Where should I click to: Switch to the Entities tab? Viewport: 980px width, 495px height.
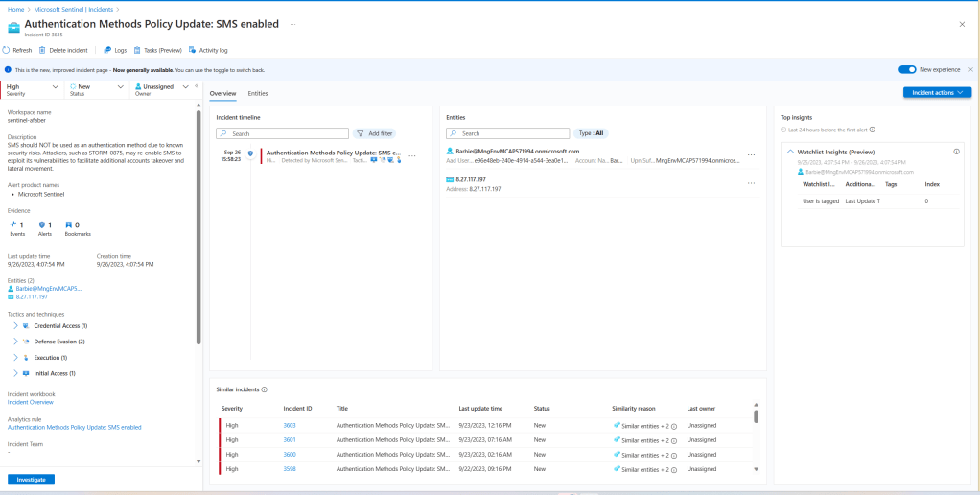coord(258,93)
